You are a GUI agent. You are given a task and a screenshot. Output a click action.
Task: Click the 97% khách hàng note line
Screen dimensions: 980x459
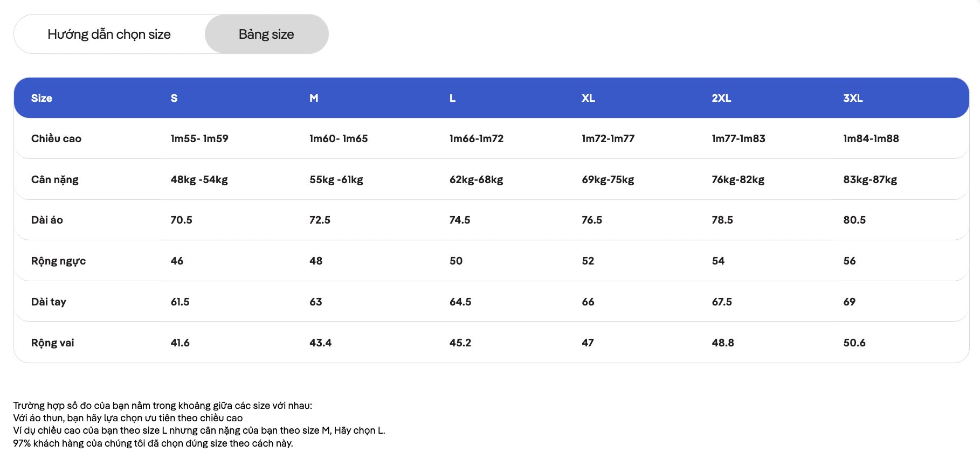pos(153,443)
